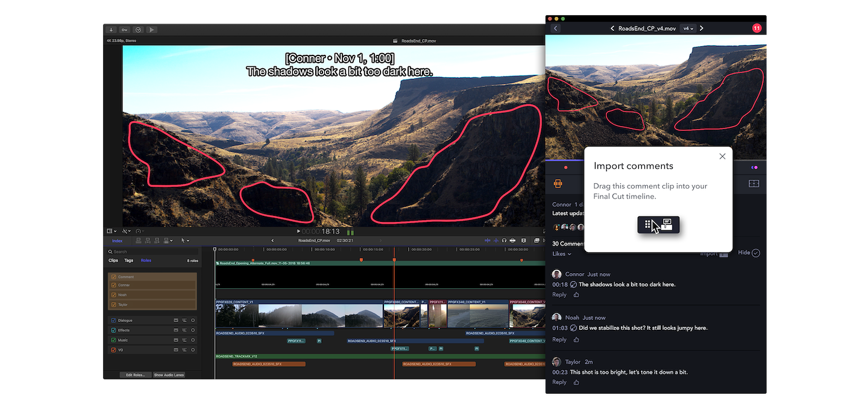Toggle the VO role checkbox

[x=113, y=350]
